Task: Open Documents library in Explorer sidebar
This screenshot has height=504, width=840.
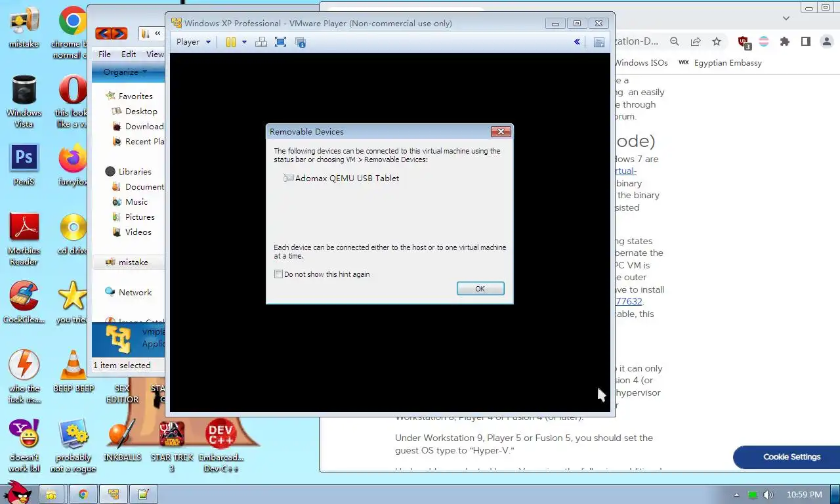Action: pyautogui.click(x=138, y=186)
